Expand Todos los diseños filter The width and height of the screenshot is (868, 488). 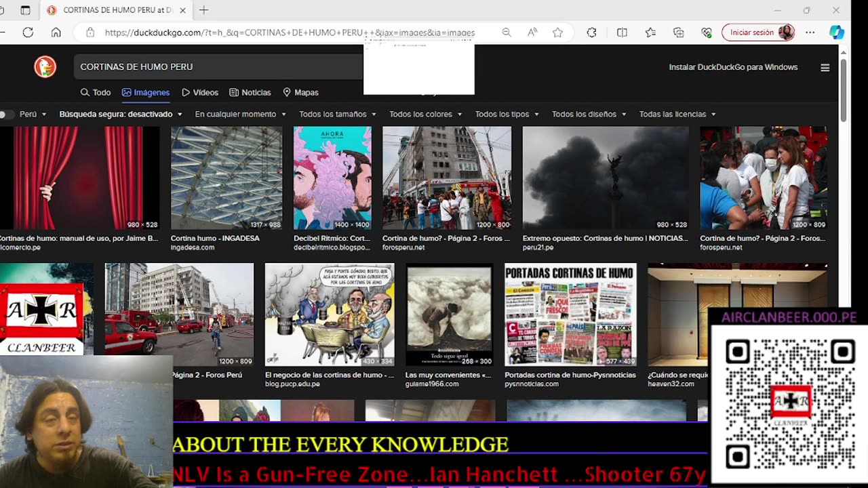[x=589, y=114]
